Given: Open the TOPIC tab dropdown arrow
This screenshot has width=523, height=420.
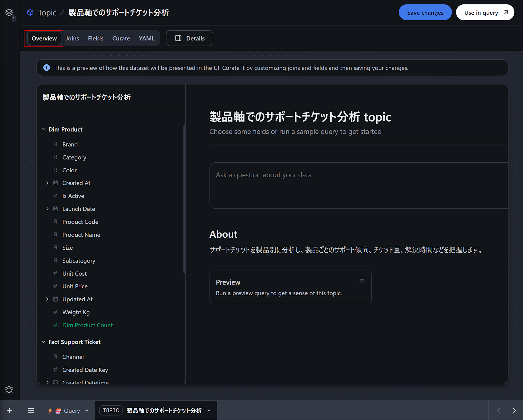Looking at the screenshot, I should click(209, 411).
